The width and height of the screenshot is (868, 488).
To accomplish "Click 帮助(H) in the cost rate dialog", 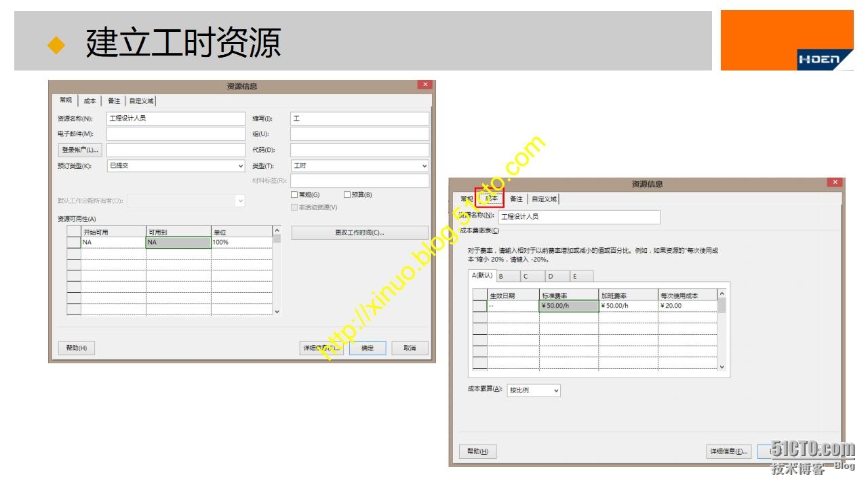I will 478,451.
